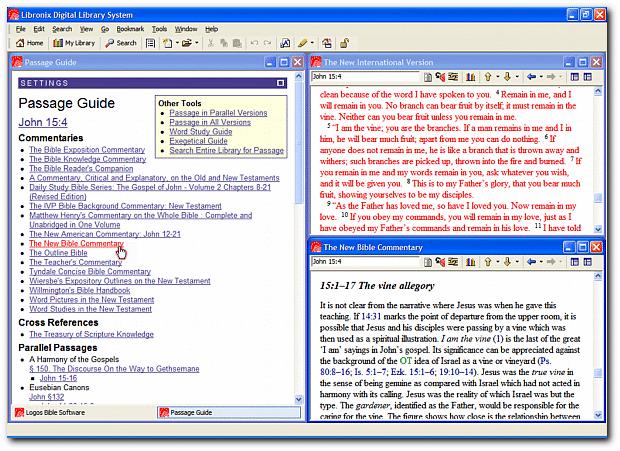
Task: Click the 14:31 reference in commentary text
Action: click(371, 317)
